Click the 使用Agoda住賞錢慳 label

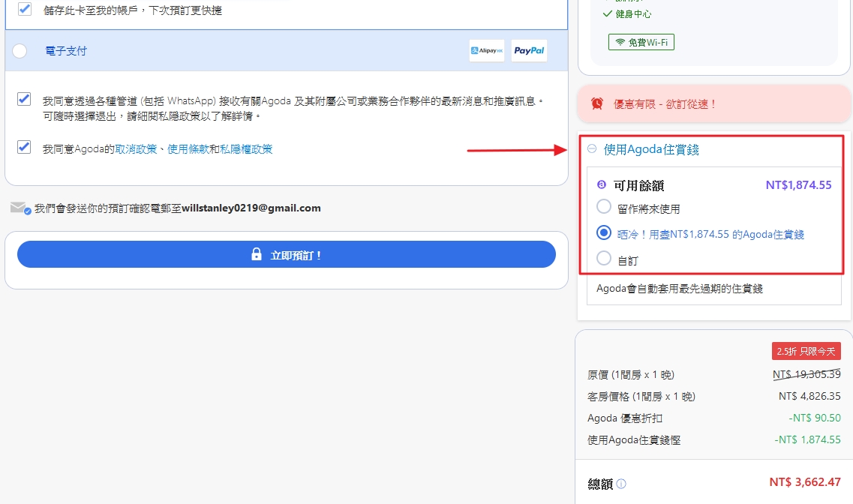click(634, 440)
